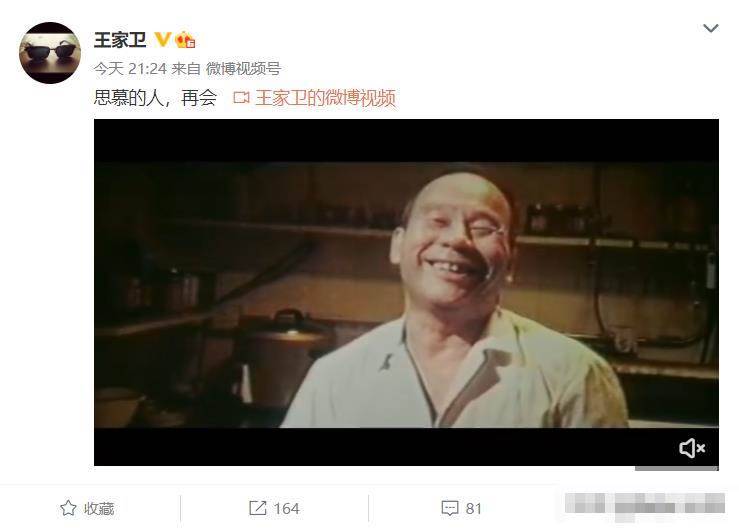Open 王家卫的微博视频 video link
Image resolution: width=739 pixels, height=529 pixels.
pyautogui.click(x=325, y=98)
